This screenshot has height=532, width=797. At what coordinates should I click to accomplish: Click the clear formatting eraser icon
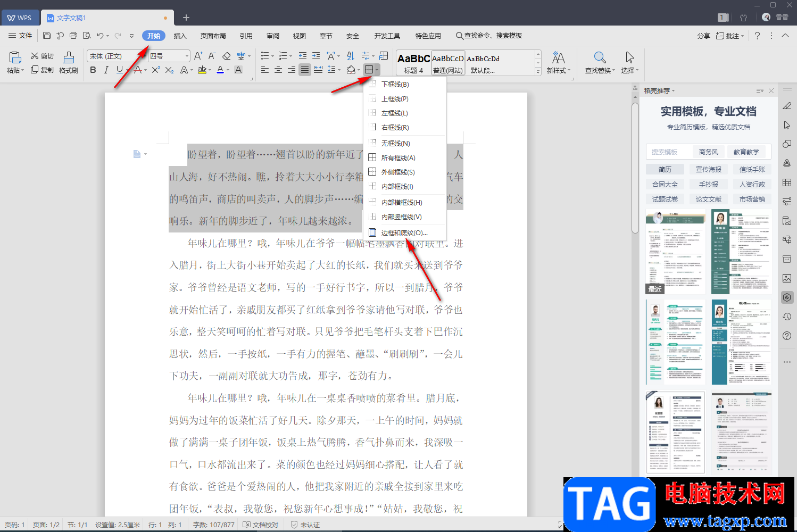227,56
